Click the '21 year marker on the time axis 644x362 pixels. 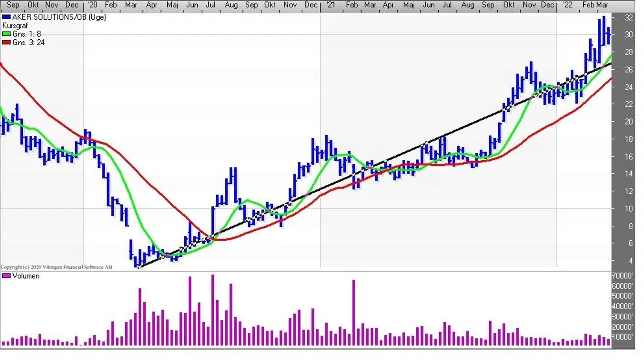tap(330, 5)
